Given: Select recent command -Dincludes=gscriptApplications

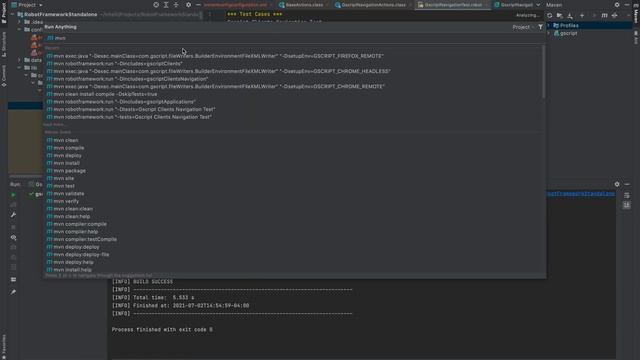Looking at the screenshot, I should 121,102.
